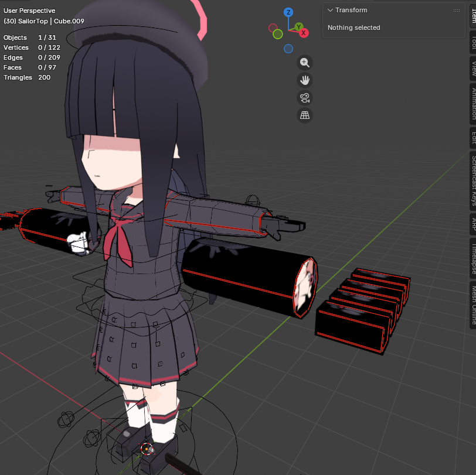Click the Transform panel drag handle dots

[457, 11]
